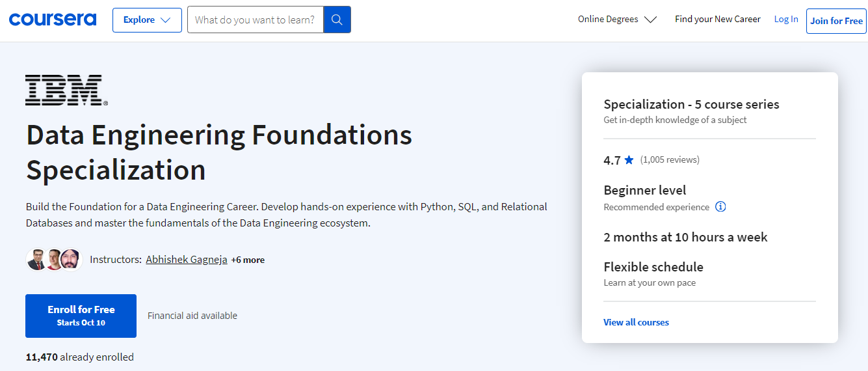The image size is (868, 371).
Task: Click the blue rating star icon
Action: [x=629, y=160]
